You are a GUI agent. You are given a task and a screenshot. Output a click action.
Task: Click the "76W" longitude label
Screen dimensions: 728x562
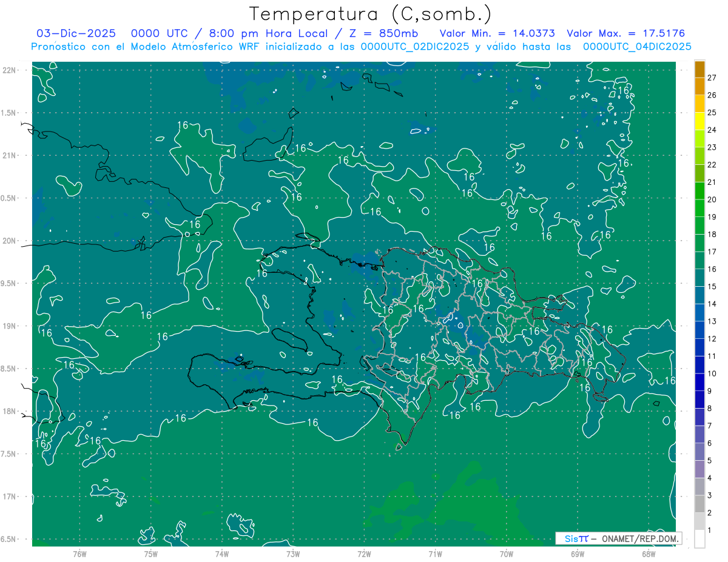pyautogui.click(x=80, y=554)
